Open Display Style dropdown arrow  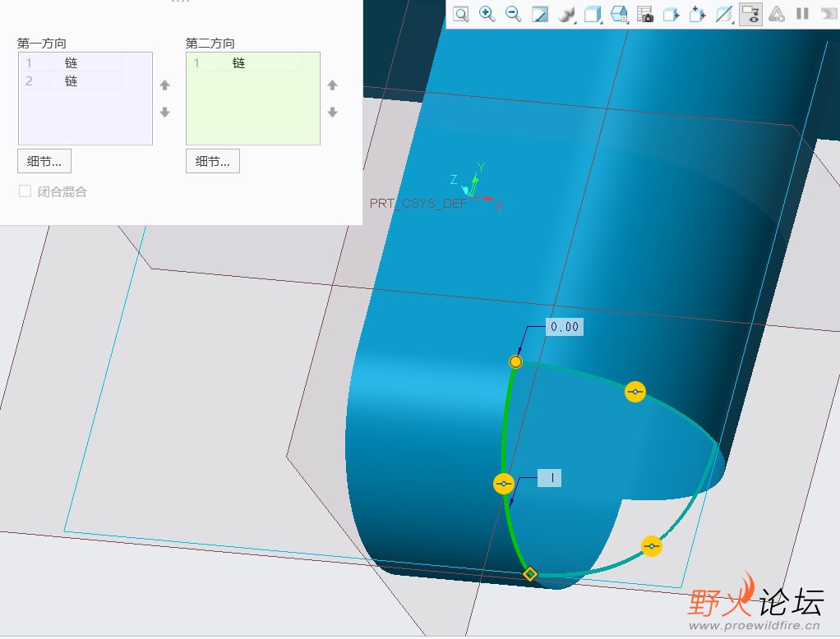coord(575,22)
